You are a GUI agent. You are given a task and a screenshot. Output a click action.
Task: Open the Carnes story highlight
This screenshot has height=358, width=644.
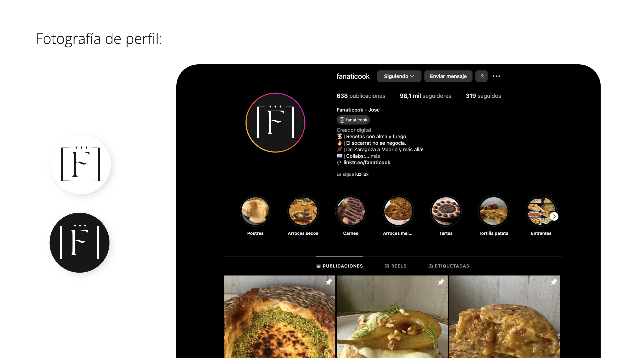coord(351,211)
